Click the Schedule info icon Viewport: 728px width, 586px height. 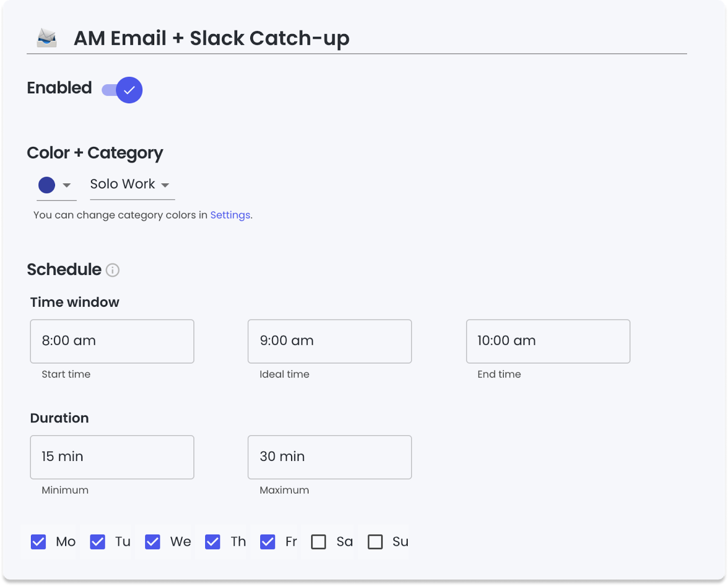tap(112, 270)
